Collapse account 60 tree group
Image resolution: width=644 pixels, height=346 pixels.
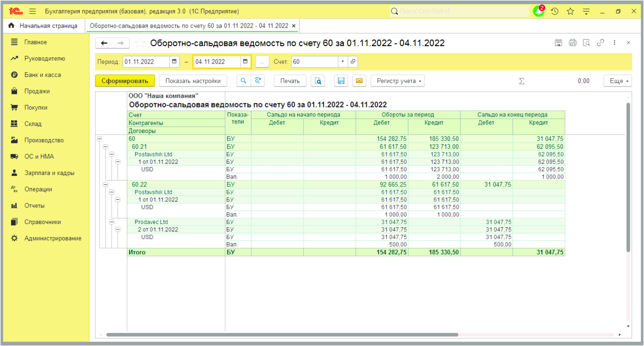(x=99, y=139)
